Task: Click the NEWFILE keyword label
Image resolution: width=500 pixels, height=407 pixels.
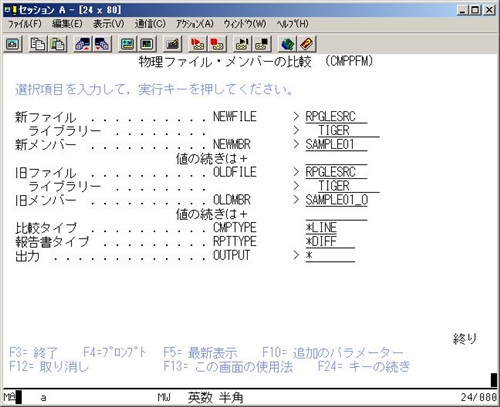Action: (x=235, y=117)
